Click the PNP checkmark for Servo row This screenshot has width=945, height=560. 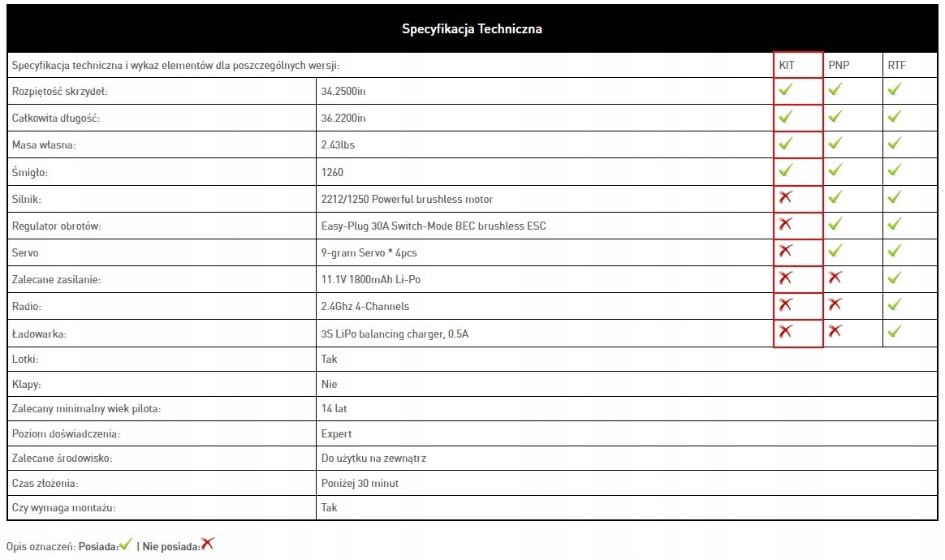click(x=835, y=252)
